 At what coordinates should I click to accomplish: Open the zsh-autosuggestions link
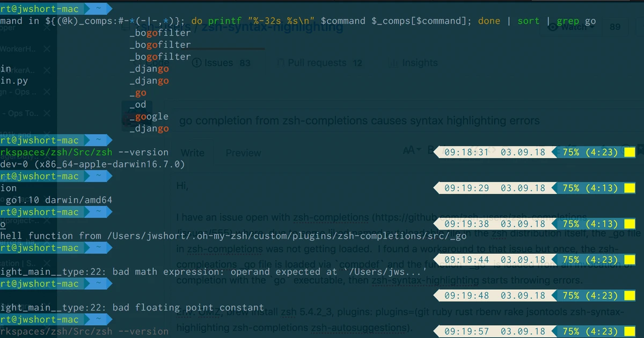[358, 328]
